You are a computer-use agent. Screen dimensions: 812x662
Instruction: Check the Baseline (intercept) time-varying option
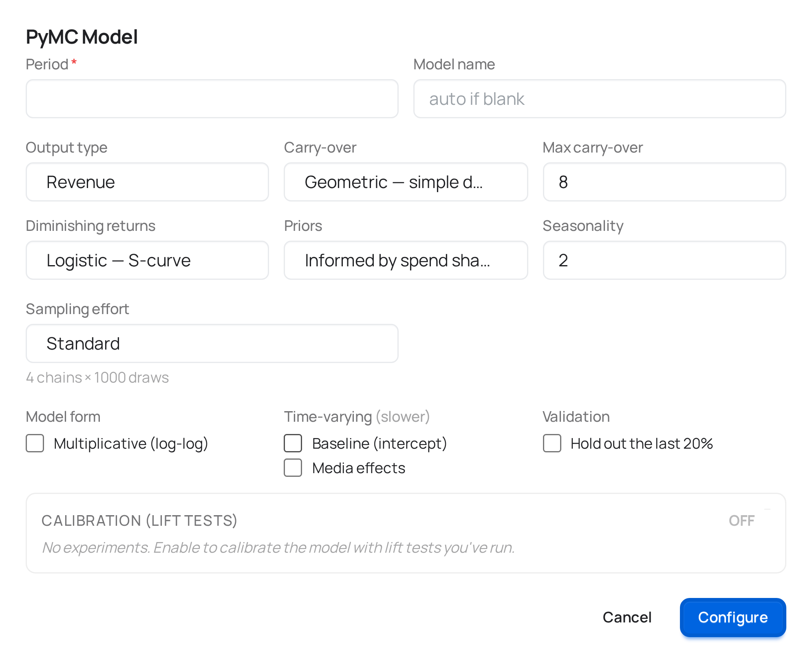coord(293,443)
